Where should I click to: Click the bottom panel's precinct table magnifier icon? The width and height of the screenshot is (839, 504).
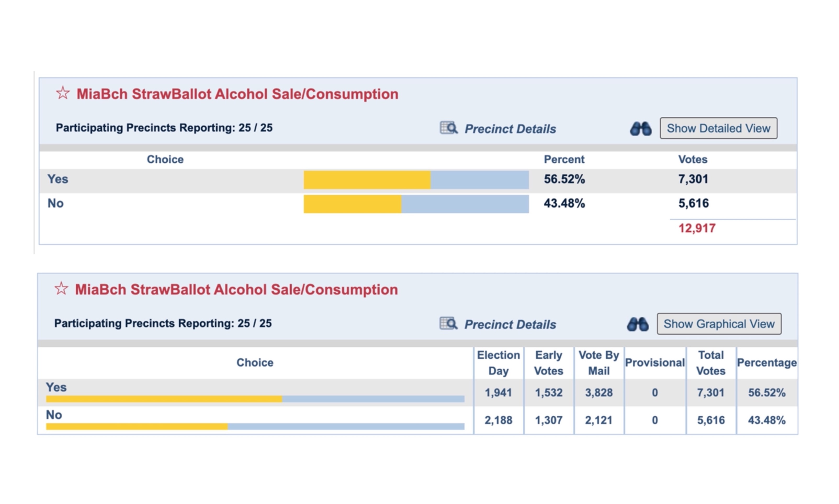click(x=448, y=323)
